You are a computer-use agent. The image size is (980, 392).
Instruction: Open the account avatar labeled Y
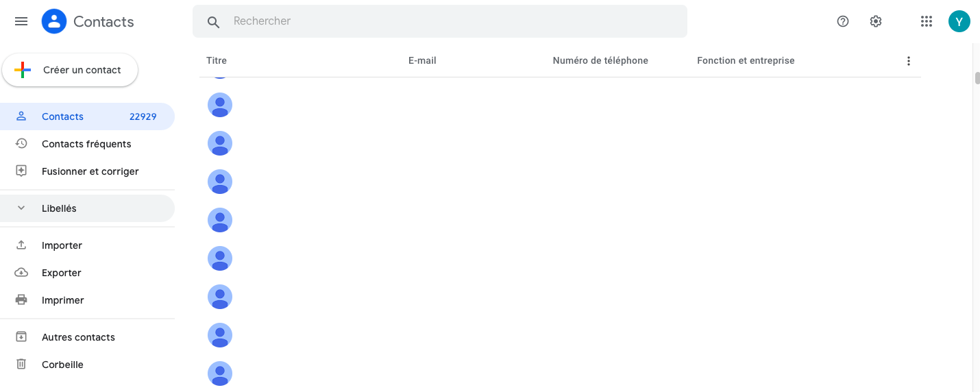(959, 21)
